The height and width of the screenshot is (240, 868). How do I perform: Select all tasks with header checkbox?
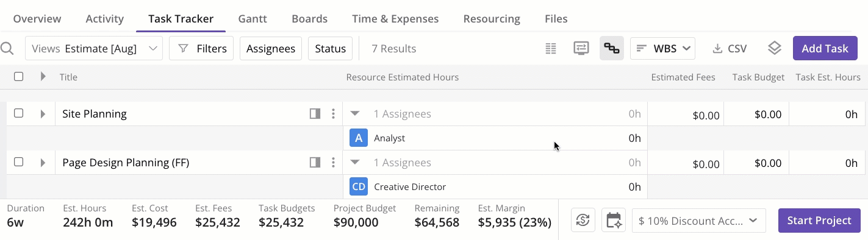(19, 77)
